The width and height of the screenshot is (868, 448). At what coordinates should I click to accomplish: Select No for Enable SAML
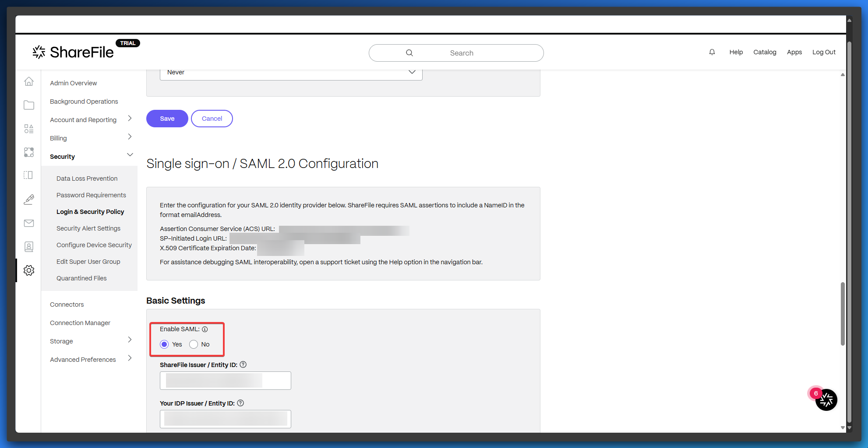click(x=194, y=344)
